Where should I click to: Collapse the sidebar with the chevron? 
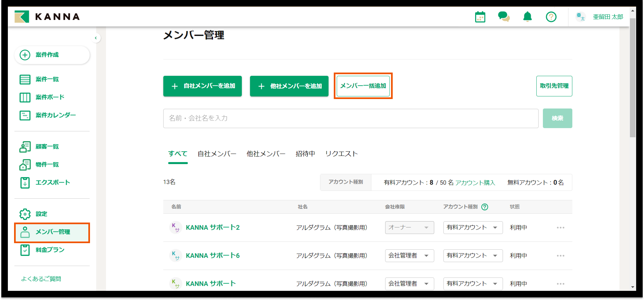click(x=96, y=38)
